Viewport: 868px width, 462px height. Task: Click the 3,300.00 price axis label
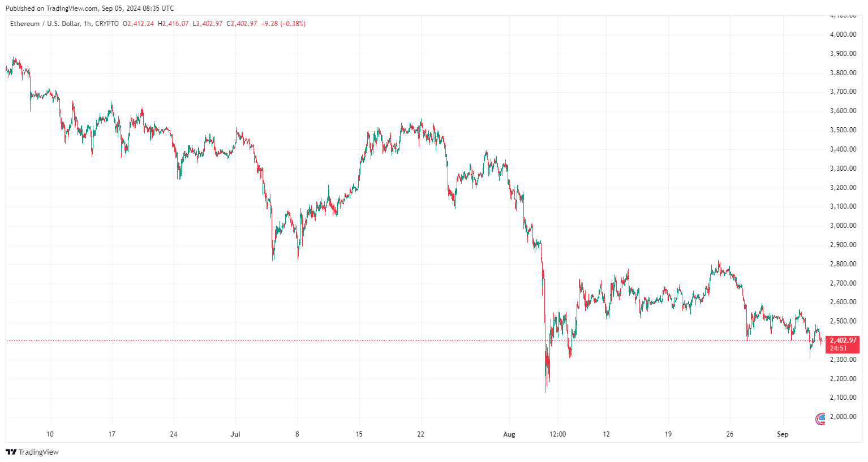(x=843, y=169)
